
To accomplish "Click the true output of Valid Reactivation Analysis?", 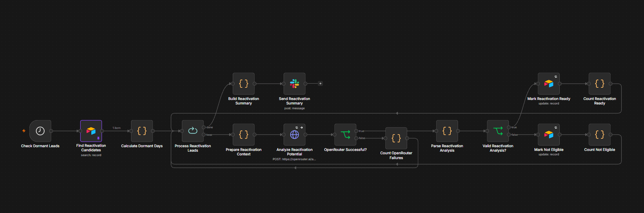I will click(509, 128).
